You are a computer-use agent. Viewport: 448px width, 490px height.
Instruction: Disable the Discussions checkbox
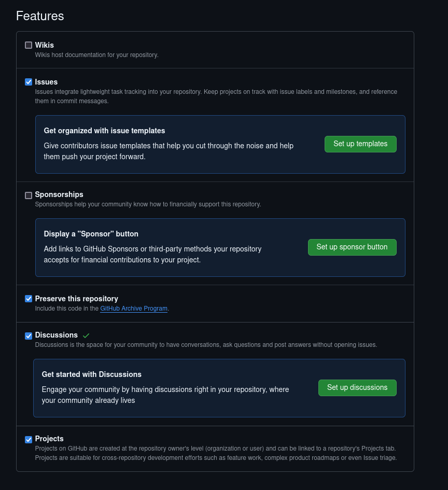point(29,335)
